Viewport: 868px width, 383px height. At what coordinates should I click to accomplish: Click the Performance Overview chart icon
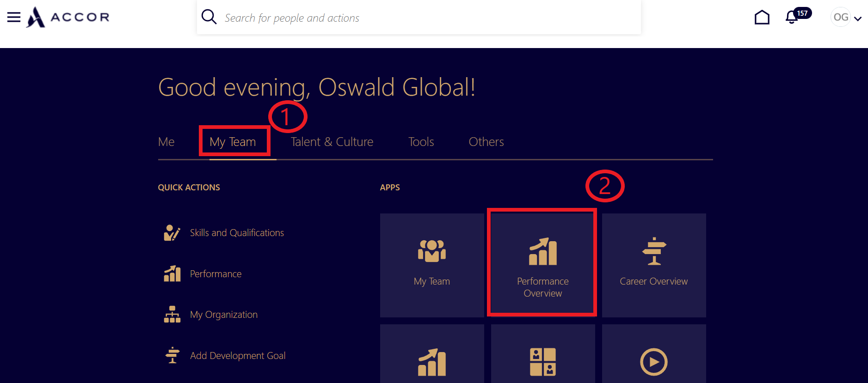[x=543, y=251]
